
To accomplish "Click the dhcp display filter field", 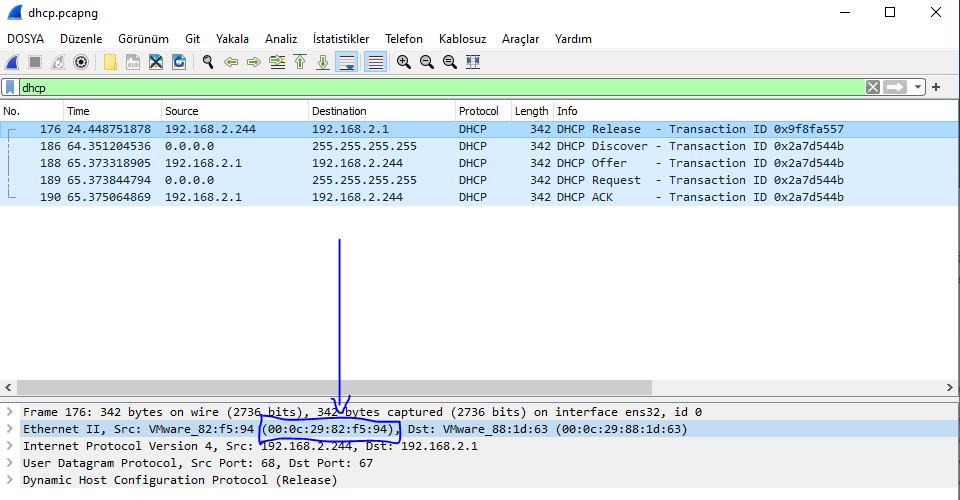I will [x=441, y=88].
